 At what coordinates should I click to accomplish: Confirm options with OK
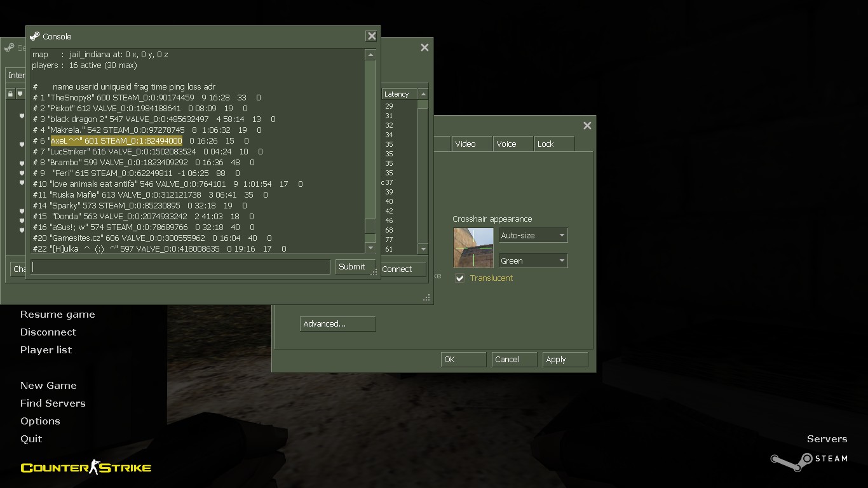[x=463, y=360]
